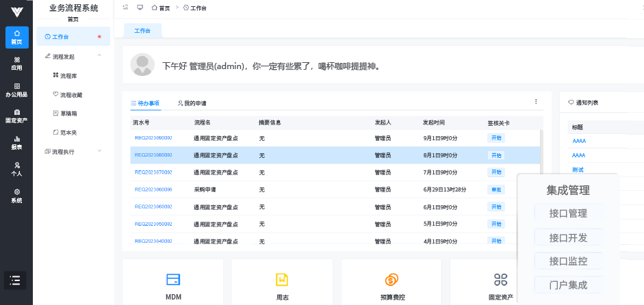The height and width of the screenshot is (305, 644).
Task: Click the 门户集成 button
Action: 568,285
